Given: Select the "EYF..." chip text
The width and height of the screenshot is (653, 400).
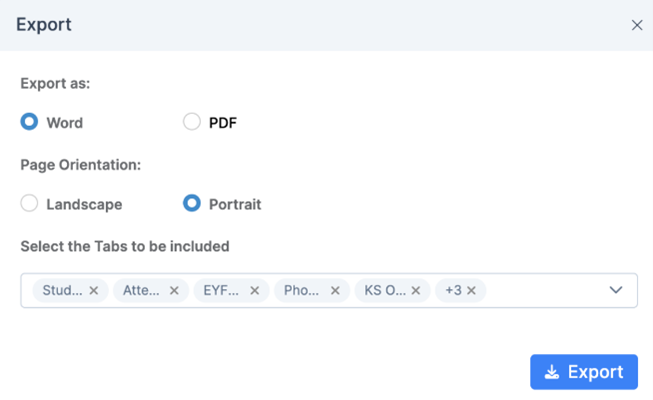Looking at the screenshot, I should click(x=222, y=291).
